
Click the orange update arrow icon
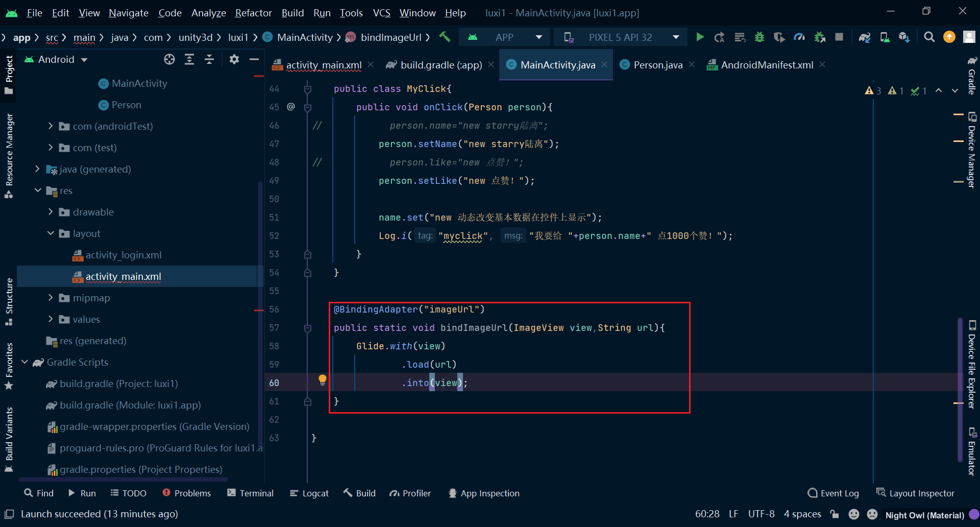(x=949, y=37)
